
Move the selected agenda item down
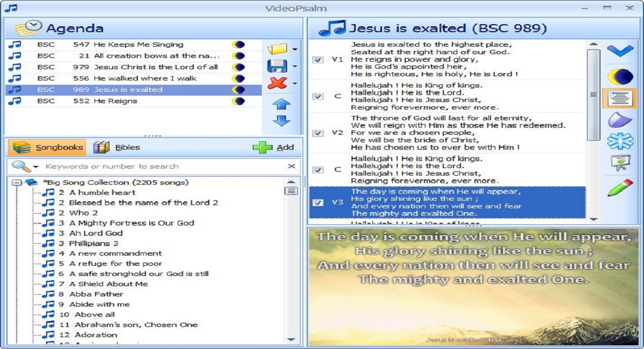point(282,120)
